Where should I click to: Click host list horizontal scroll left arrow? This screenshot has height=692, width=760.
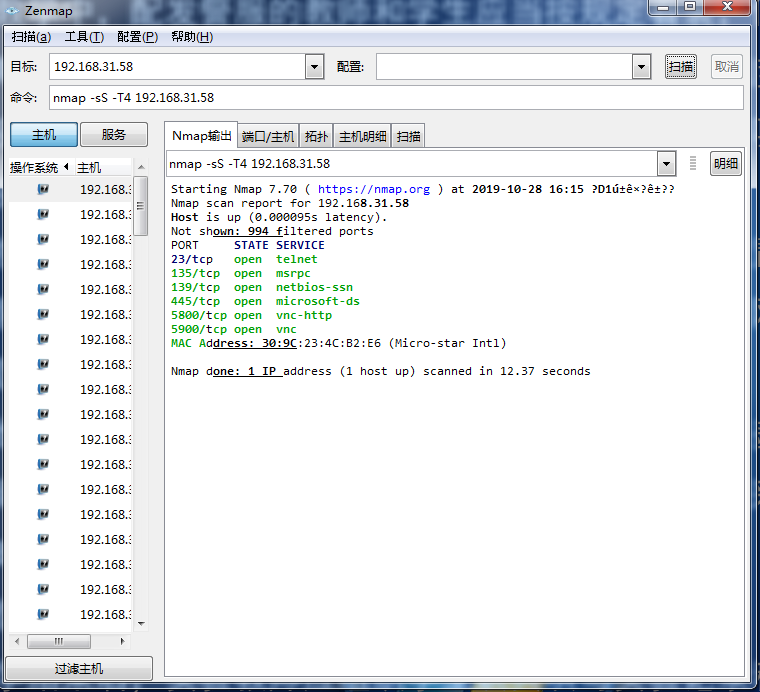click(x=17, y=641)
